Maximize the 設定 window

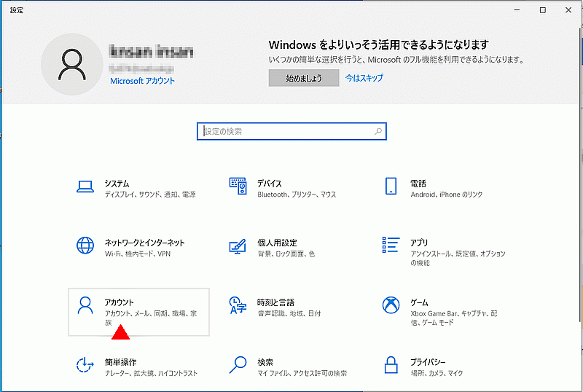tap(543, 10)
